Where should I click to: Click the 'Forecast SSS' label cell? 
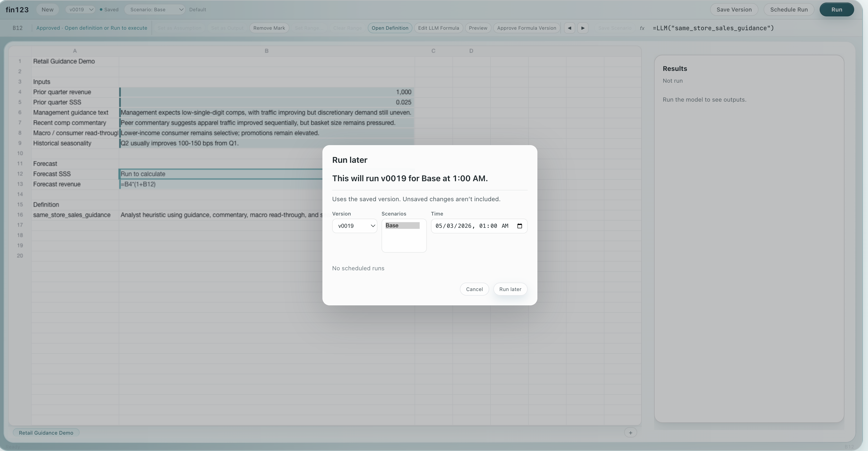75,174
